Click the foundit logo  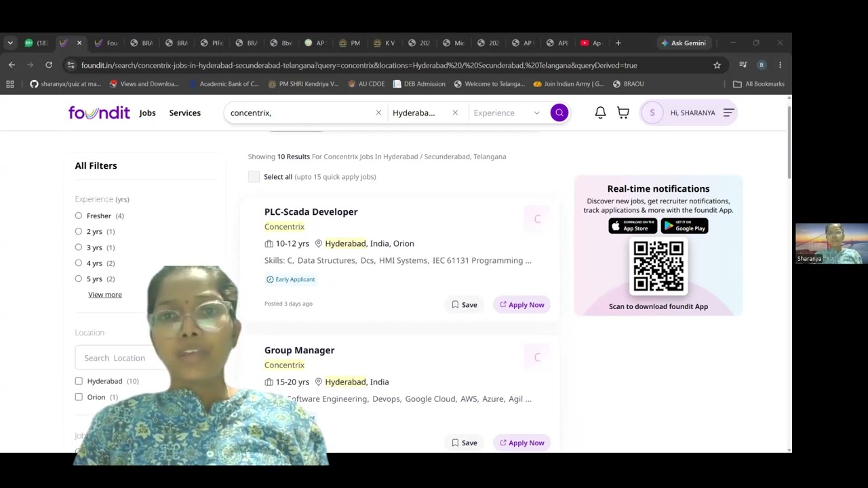click(99, 113)
